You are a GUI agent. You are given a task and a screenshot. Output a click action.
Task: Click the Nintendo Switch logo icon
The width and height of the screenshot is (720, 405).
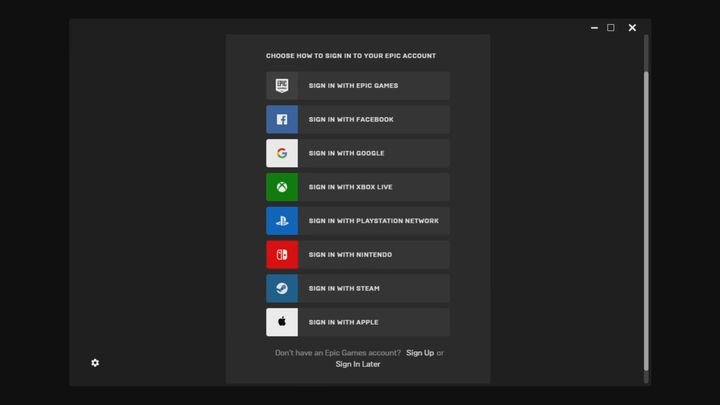click(282, 255)
